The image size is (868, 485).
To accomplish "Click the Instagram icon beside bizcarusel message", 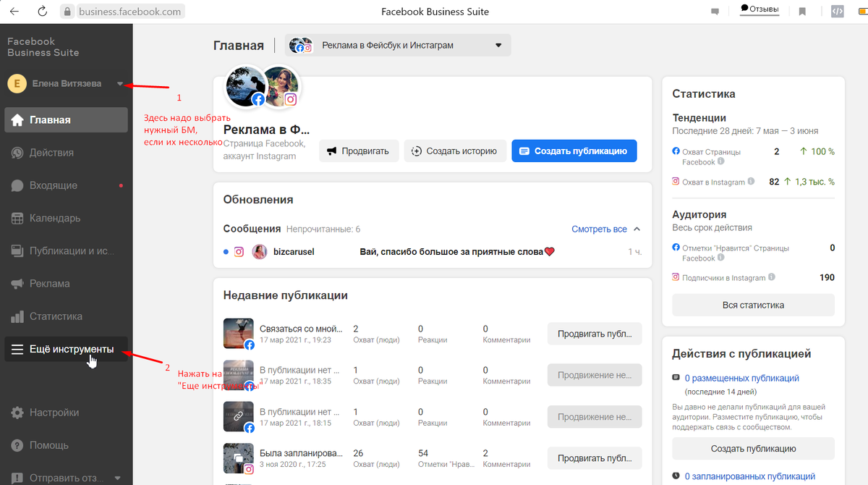I will tap(239, 252).
